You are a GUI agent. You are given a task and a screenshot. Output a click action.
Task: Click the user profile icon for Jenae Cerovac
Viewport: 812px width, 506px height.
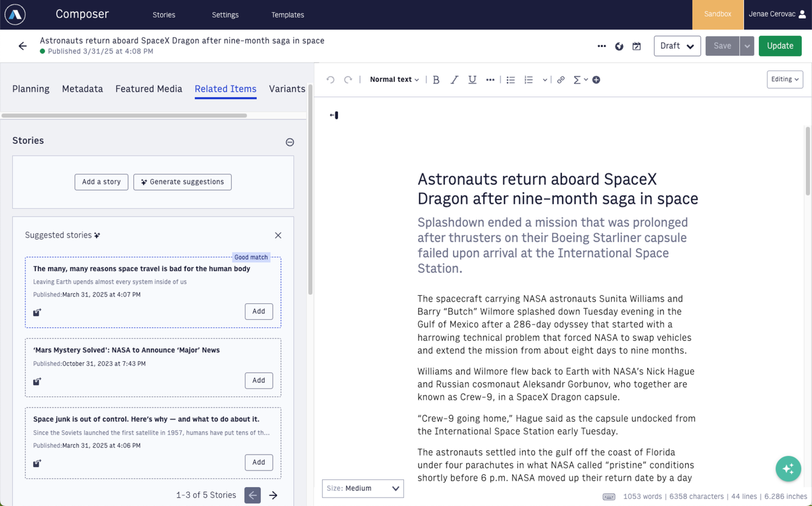point(802,14)
